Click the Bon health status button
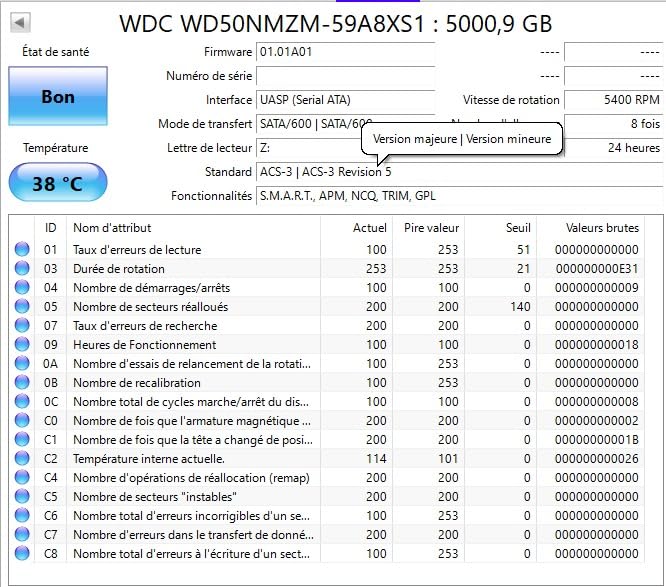This screenshot has height=587, width=666. click(58, 97)
